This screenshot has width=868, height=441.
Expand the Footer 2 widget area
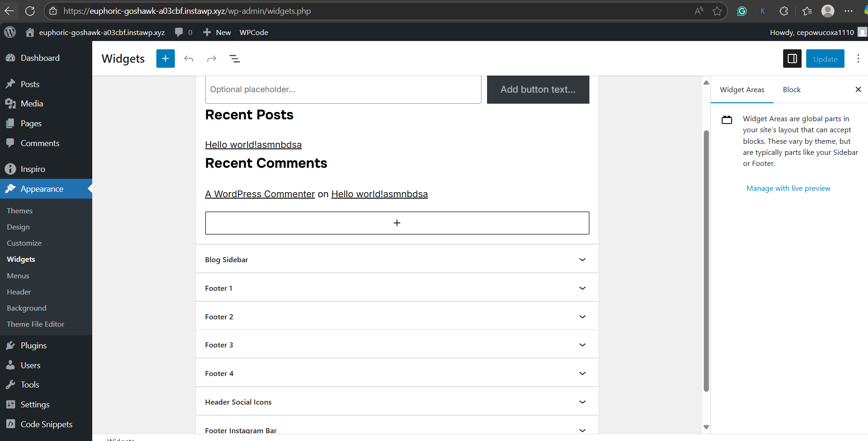[x=397, y=317]
